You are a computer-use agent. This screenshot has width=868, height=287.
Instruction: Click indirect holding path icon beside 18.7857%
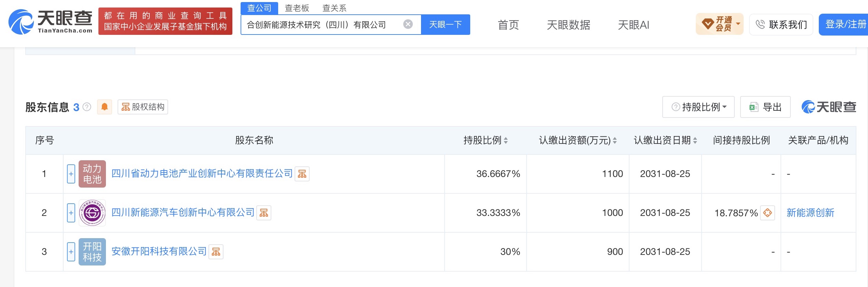(x=768, y=213)
